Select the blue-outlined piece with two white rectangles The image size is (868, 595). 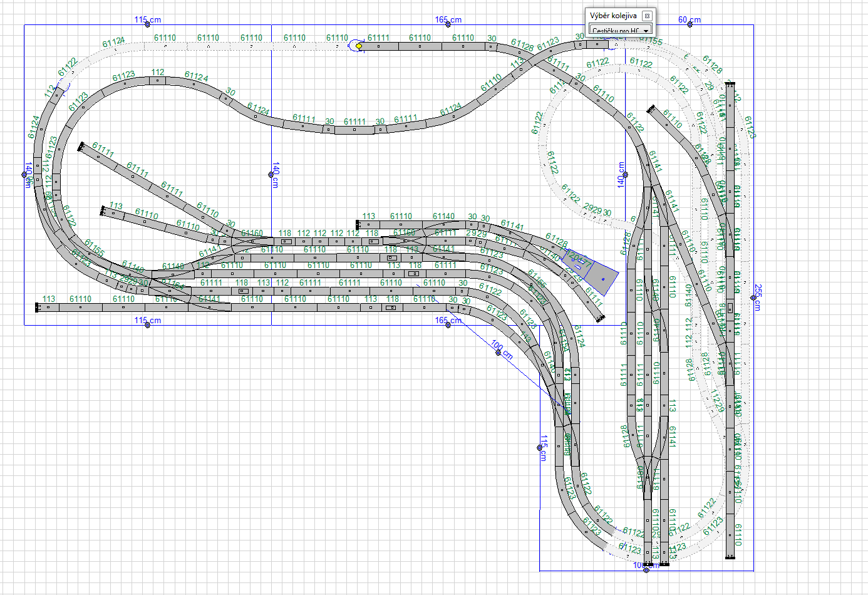coord(577,262)
